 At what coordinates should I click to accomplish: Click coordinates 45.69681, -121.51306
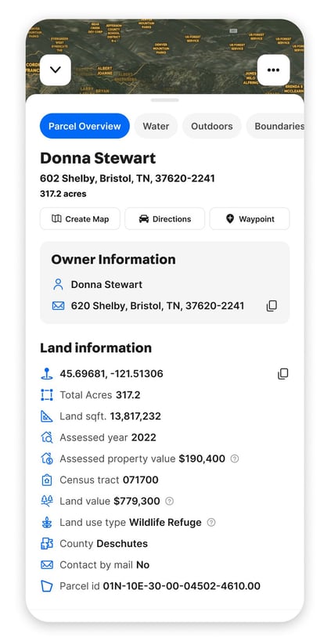112,374
